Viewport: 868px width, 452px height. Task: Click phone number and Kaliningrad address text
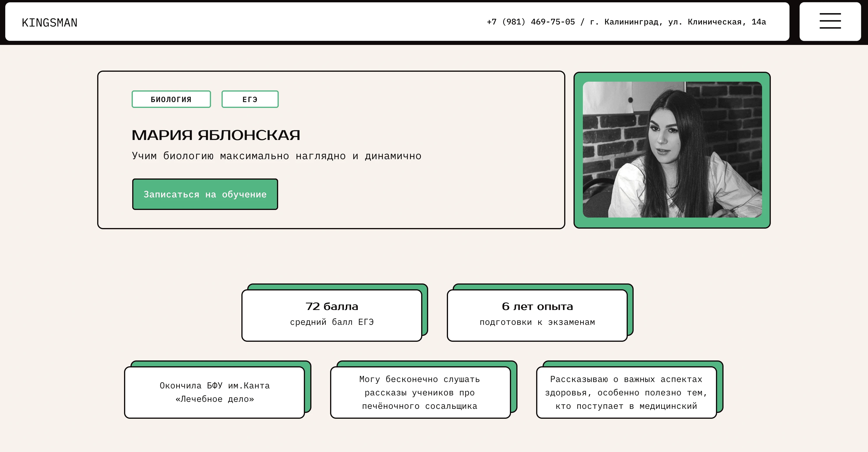click(x=626, y=22)
